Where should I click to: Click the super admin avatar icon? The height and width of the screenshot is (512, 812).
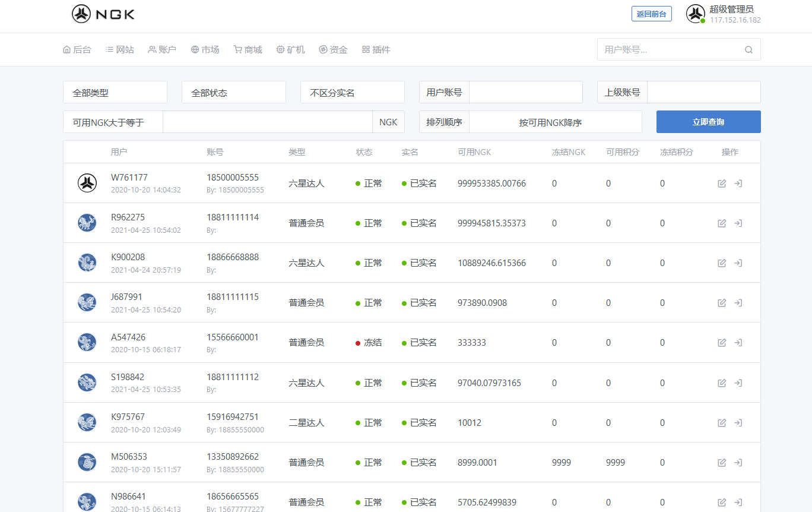[x=695, y=14]
